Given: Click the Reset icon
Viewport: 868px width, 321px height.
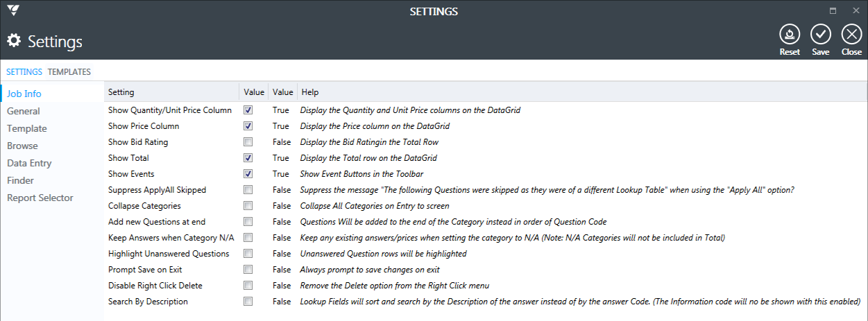Looking at the screenshot, I should pos(790,34).
